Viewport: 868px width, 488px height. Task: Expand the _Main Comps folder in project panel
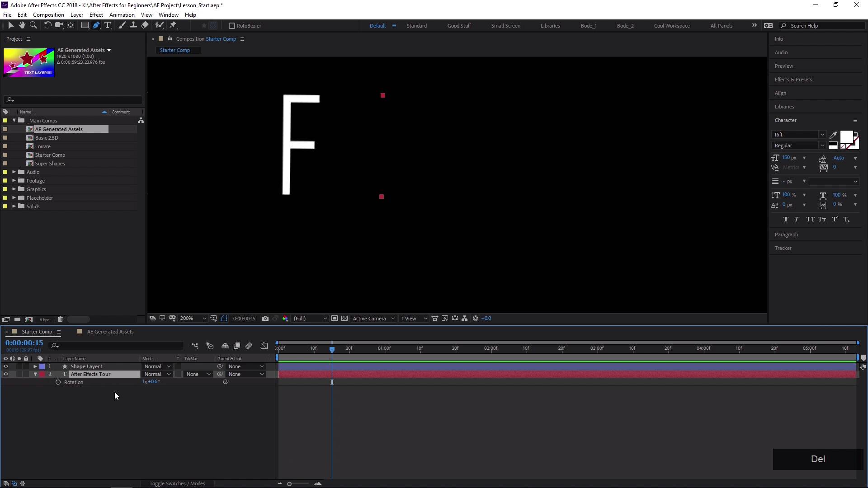pos(14,120)
